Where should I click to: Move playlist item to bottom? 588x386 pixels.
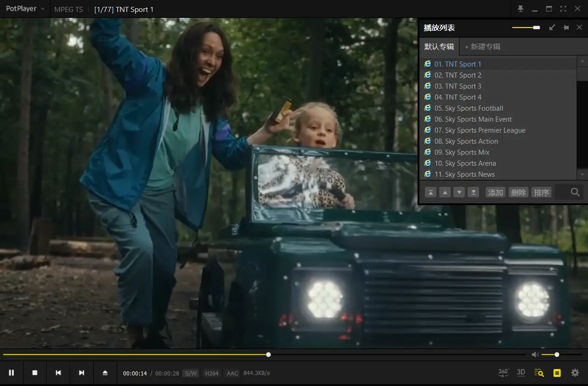[474, 192]
